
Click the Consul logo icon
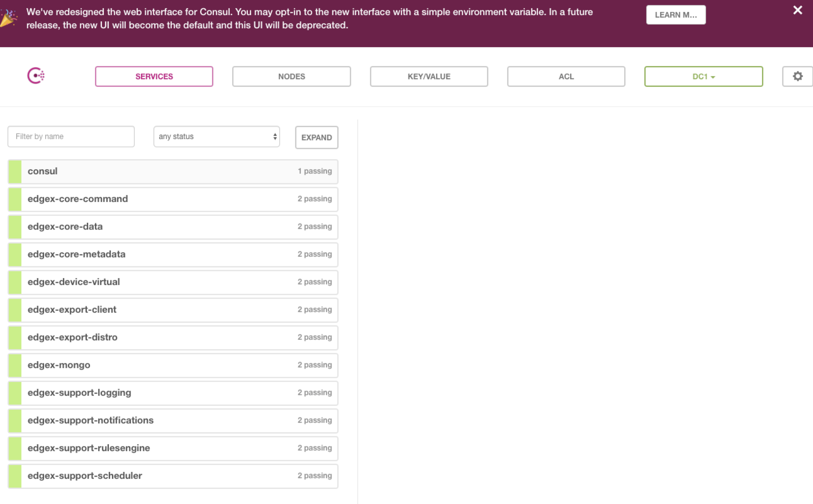pos(36,76)
